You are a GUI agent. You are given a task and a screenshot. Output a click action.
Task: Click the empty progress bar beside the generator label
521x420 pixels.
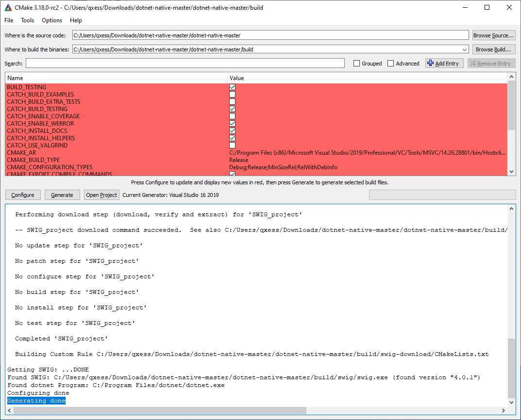point(442,195)
